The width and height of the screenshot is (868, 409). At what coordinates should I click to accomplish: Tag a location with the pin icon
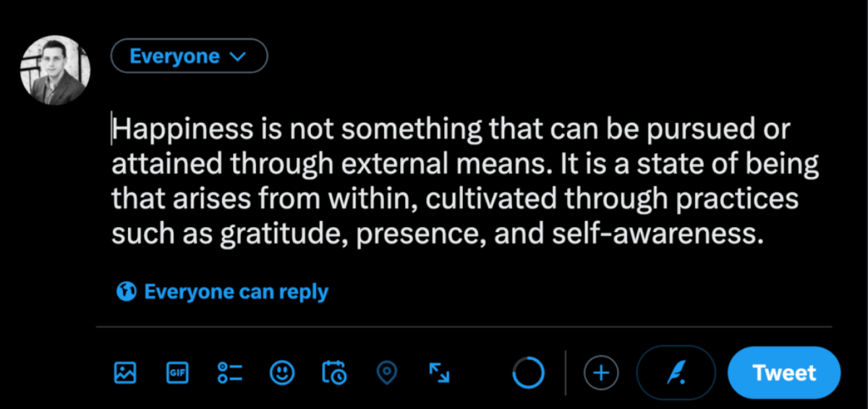coord(388,372)
